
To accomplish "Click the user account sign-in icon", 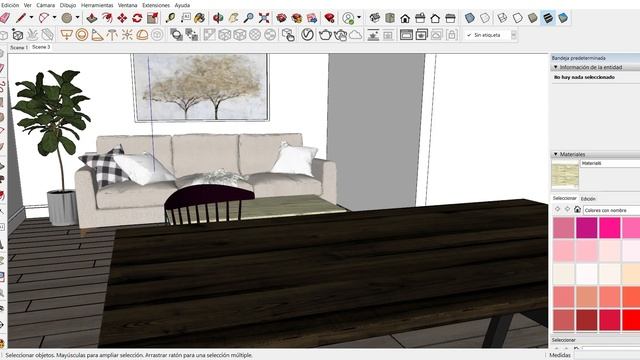I will [348, 18].
